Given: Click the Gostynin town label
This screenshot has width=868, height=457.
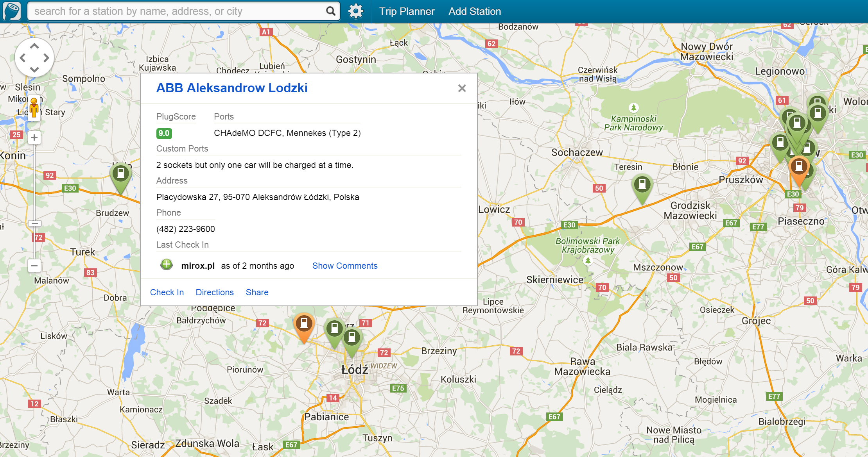Looking at the screenshot, I should 356,59.
